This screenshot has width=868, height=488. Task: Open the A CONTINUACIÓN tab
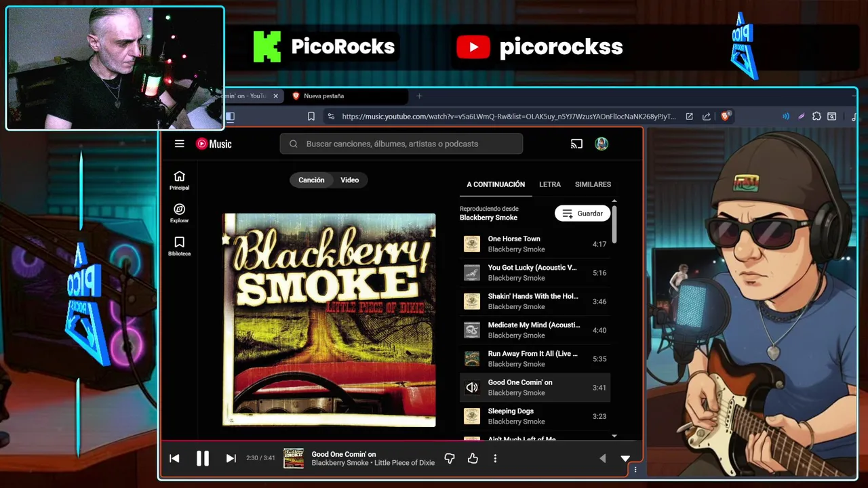[x=496, y=184]
